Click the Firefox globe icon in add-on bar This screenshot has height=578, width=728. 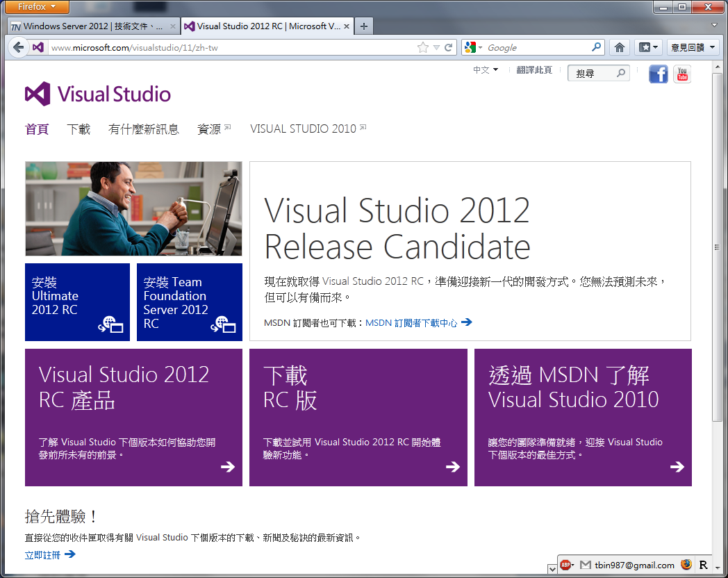click(x=686, y=565)
